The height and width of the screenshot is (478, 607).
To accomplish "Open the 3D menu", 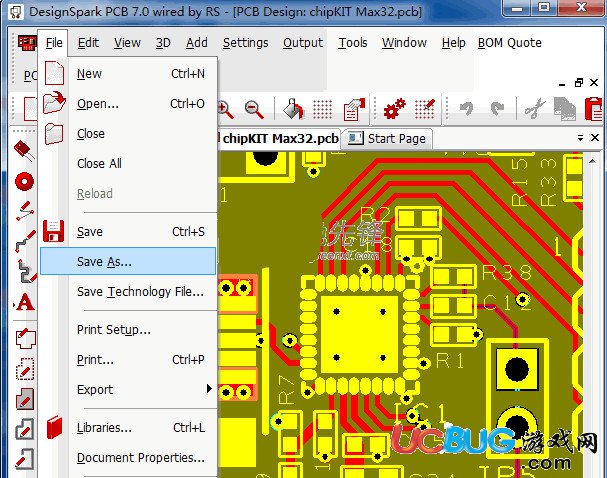I will tap(163, 43).
